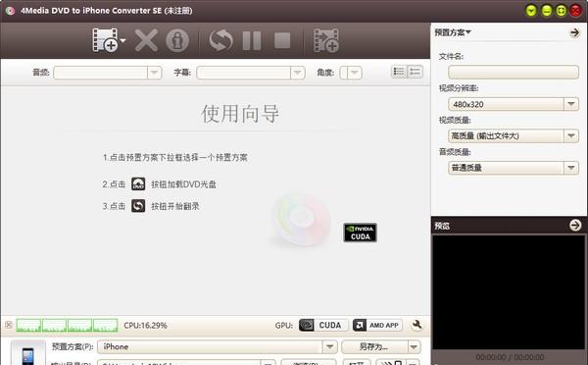Click the convert icon in step 3
This screenshot has width=588, height=365.
point(138,206)
